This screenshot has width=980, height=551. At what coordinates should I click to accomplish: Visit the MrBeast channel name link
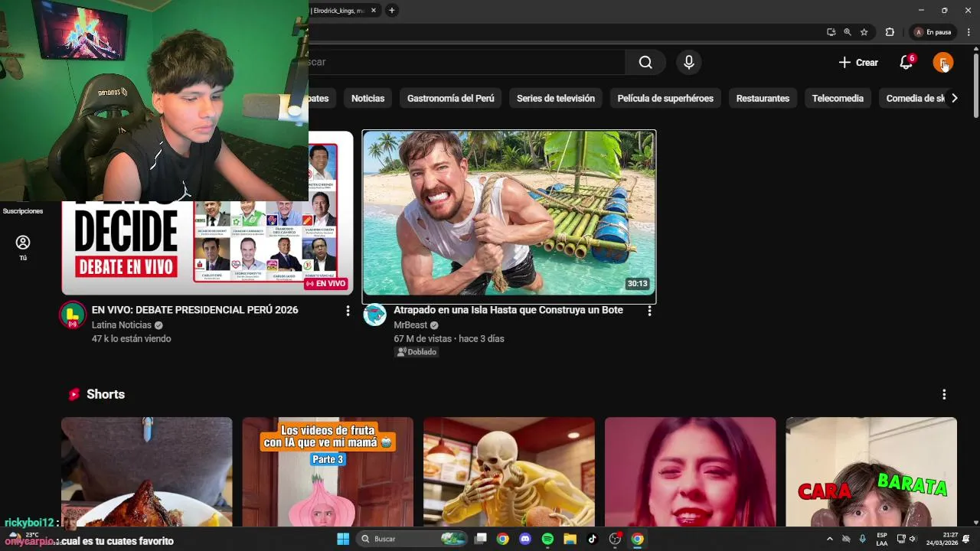click(x=410, y=325)
